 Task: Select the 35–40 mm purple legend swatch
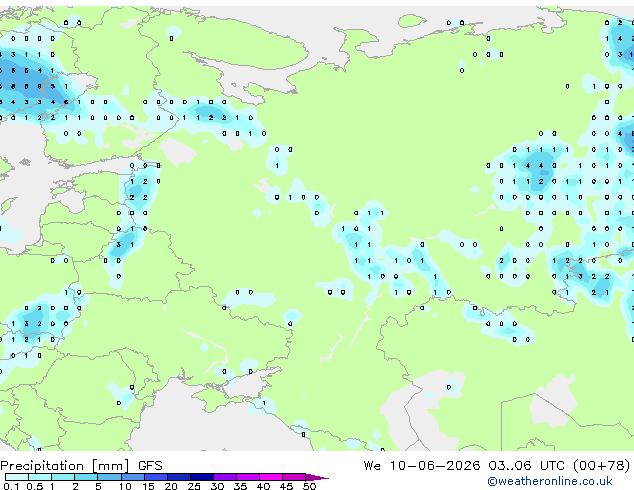(x=247, y=477)
